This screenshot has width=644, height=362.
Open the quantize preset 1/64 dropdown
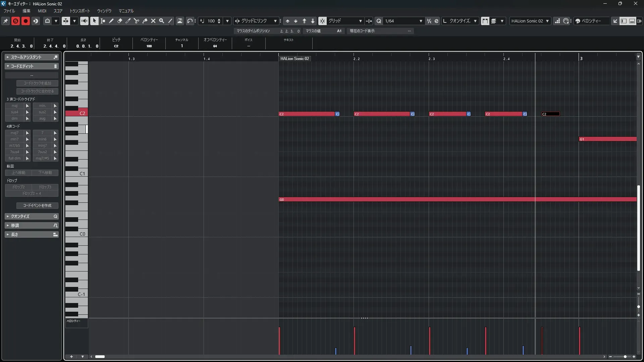[x=421, y=21]
